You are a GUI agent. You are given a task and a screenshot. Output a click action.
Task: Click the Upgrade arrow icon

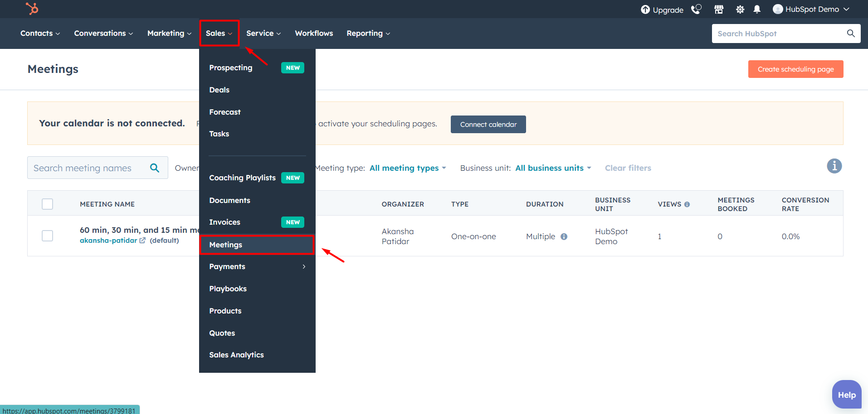tap(645, 10)
